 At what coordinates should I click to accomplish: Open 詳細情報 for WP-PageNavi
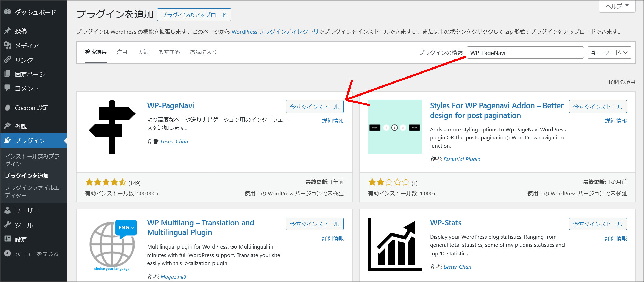(x=333, y=121)
